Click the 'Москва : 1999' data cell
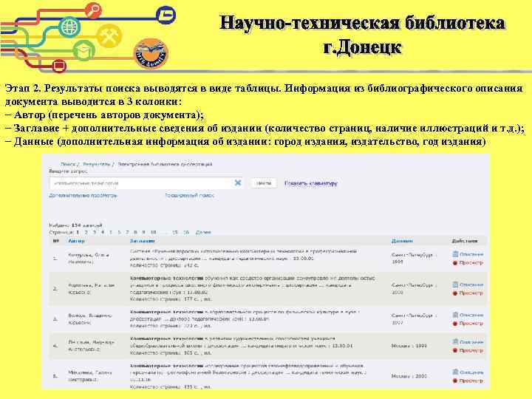532x399 pixels. point(409,346)
